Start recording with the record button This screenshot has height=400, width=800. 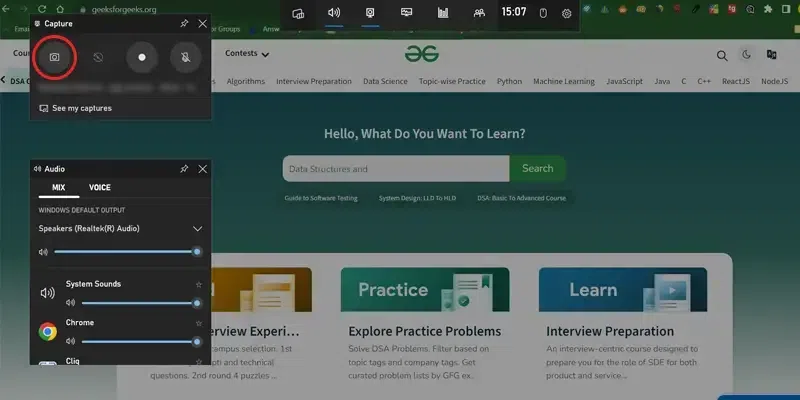pos(142,57)
